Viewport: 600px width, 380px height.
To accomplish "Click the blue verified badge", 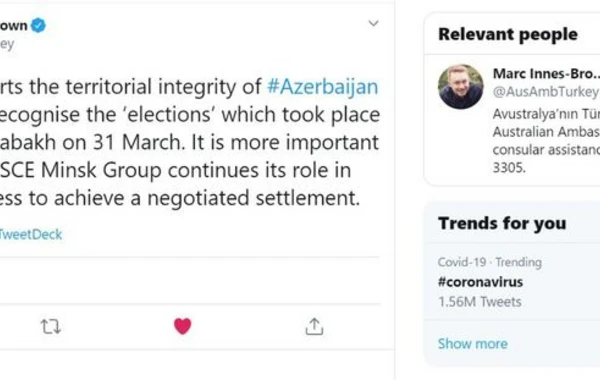I will [38, 26].
